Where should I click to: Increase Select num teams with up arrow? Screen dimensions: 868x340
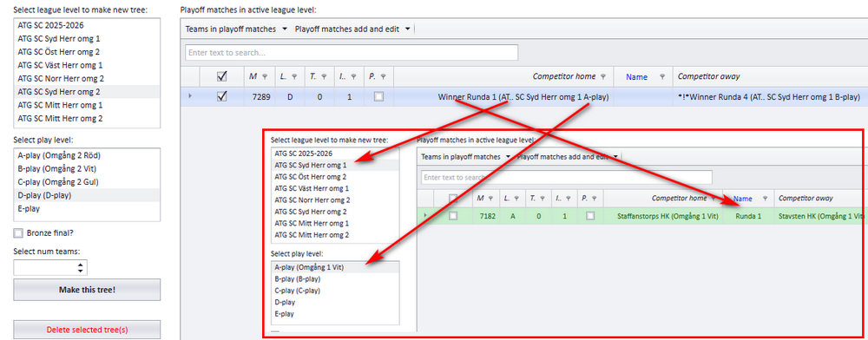pyautogui.click(x=81, y=265)
